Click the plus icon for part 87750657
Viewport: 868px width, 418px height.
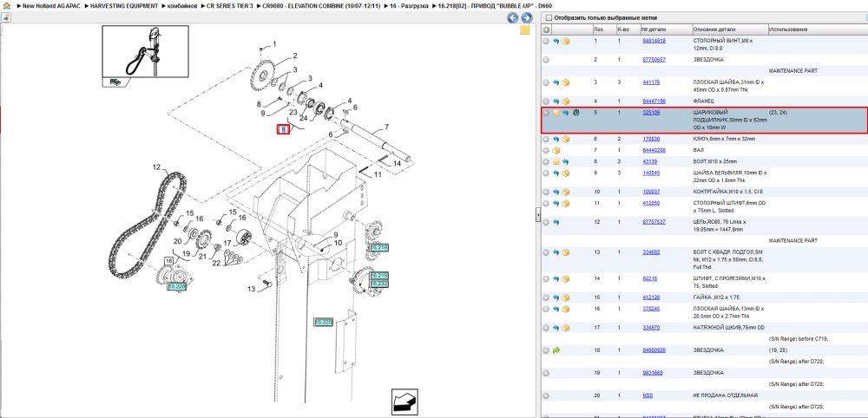coord(546,60)
